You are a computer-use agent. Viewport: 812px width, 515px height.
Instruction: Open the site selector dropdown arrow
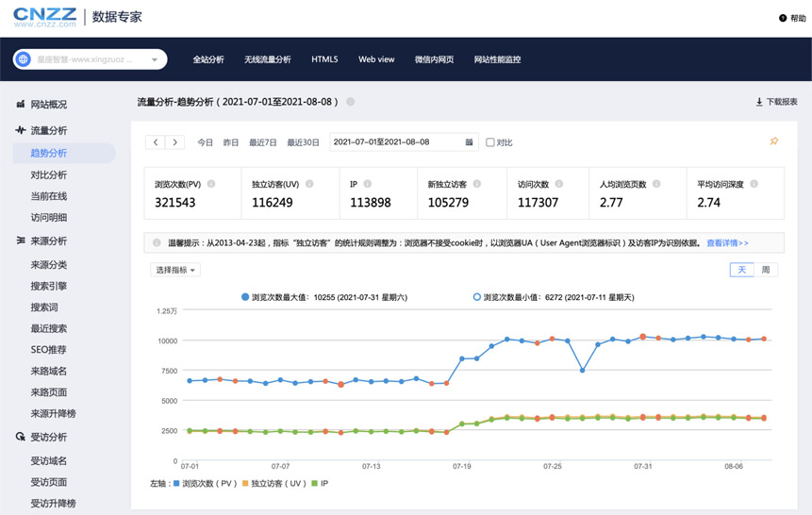[x=155, y=59]
